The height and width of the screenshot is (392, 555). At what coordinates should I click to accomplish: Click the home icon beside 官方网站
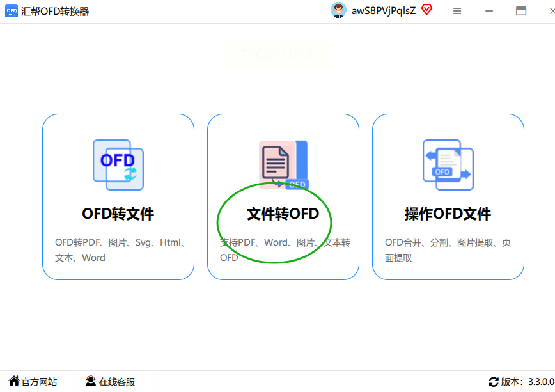tap(14, 381)
